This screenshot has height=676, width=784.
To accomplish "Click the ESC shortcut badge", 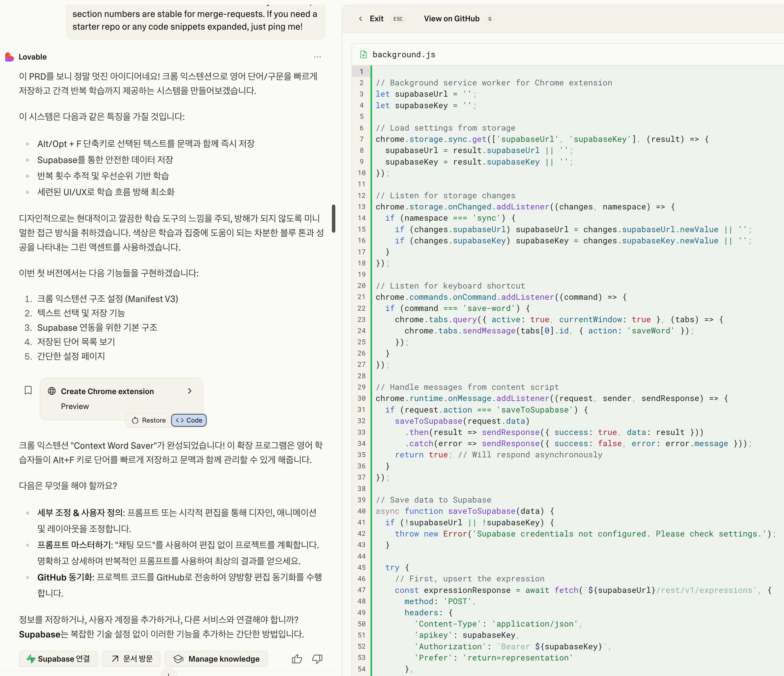I will coord(398,18).
